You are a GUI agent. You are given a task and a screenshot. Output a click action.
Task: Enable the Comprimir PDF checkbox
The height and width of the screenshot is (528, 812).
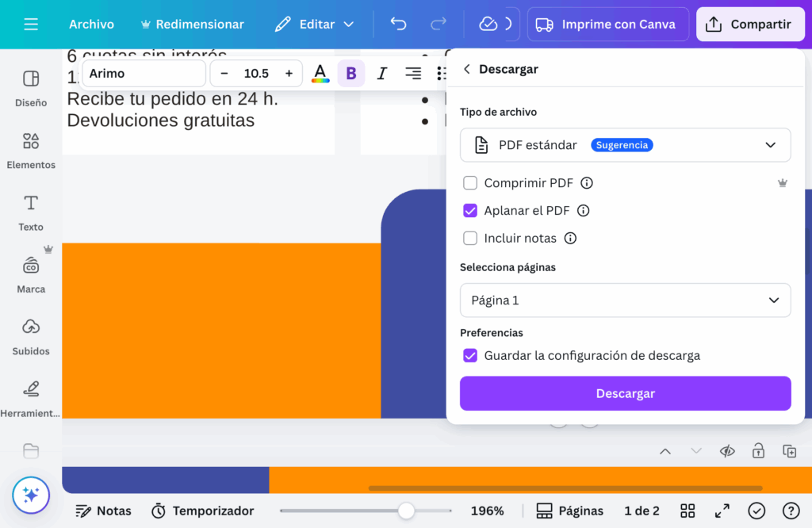(470, 183)
